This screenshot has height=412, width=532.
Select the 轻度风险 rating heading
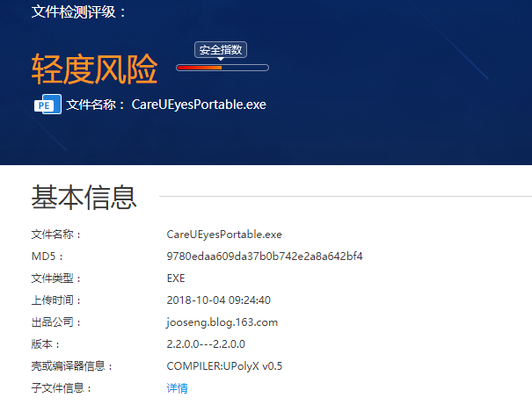(x=95, y=69)
